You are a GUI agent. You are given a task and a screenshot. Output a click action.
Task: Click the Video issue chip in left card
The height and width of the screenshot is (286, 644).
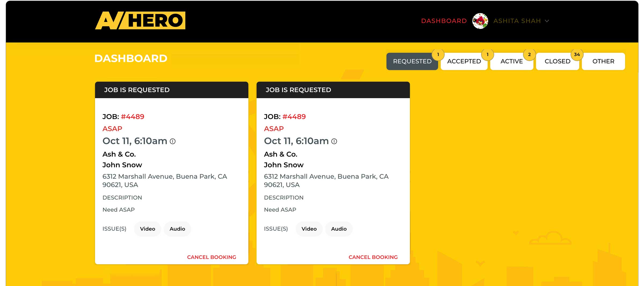(148, 229)
